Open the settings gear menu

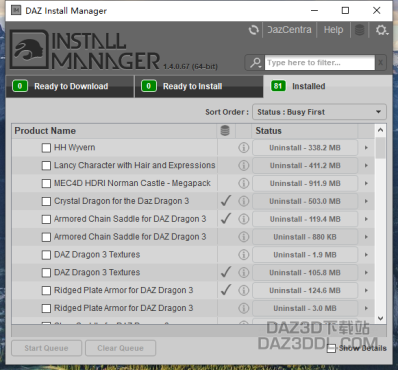coord(381,30)
